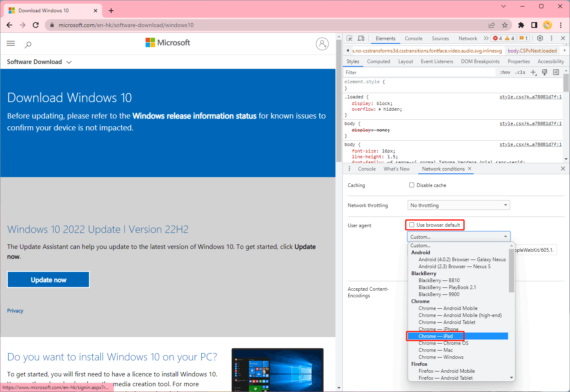Select the inspect element cursor tool
Screen dimensions: 570x392
(349, 38)
